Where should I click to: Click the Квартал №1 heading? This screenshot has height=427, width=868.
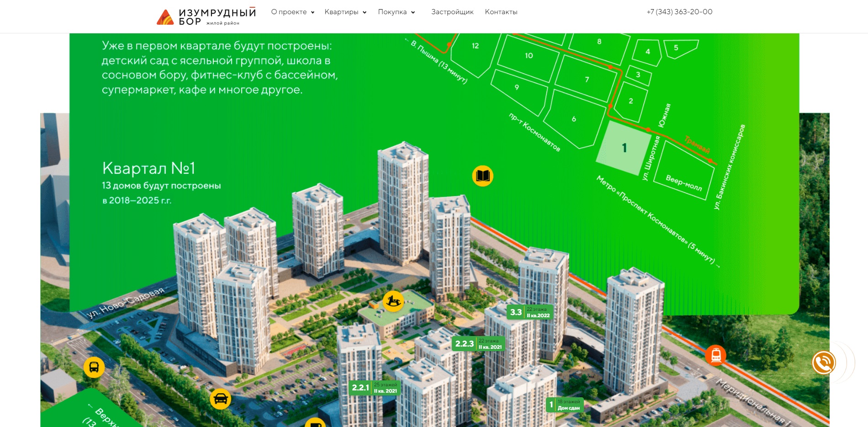(x=149, y=168)
